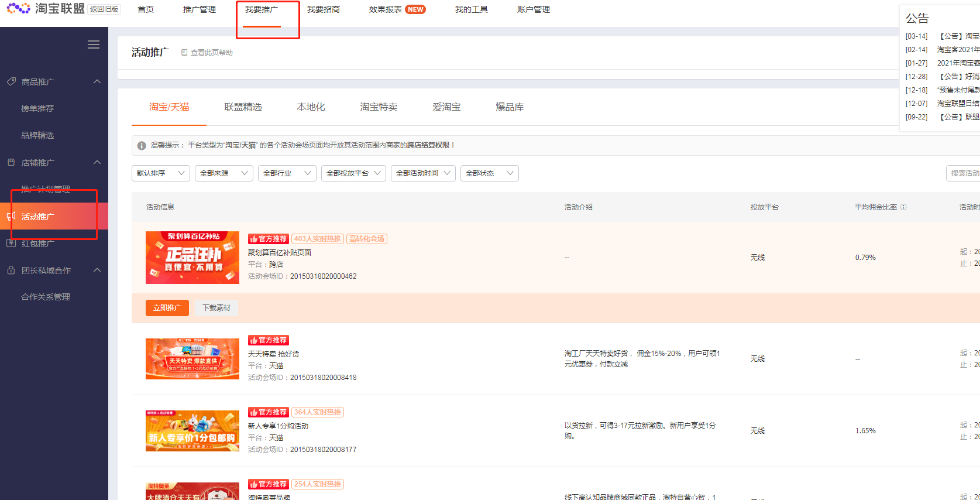Image resolution: width=980 pixels, height=500 pixels.
Task: Open 效果报表 in top navigation
Action: click(386, 9)
